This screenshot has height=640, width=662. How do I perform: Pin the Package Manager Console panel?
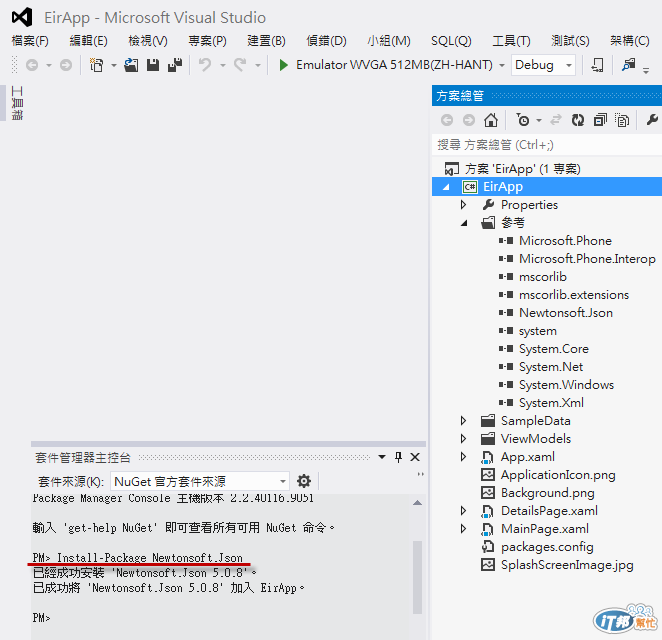click(398, 457)
